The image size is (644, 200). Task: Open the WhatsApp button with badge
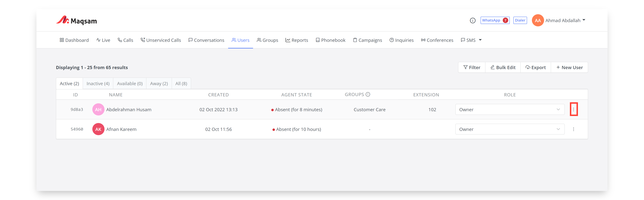[x=495, y=20]
